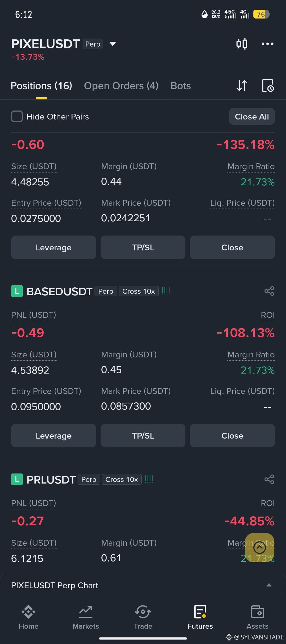Open the order history document icon
Screen dimensions: 286x644
pos(268,86)
